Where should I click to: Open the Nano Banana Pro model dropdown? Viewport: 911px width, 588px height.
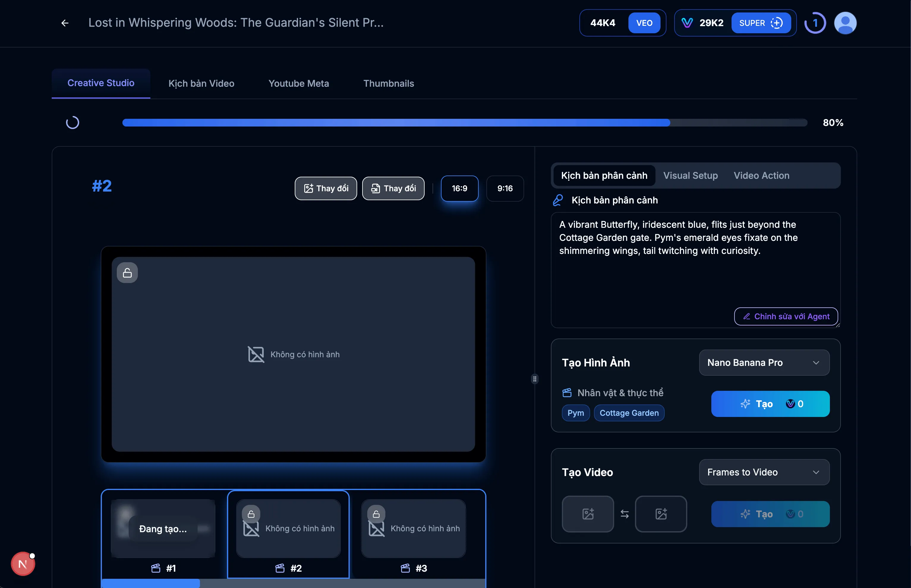point(764,363)
